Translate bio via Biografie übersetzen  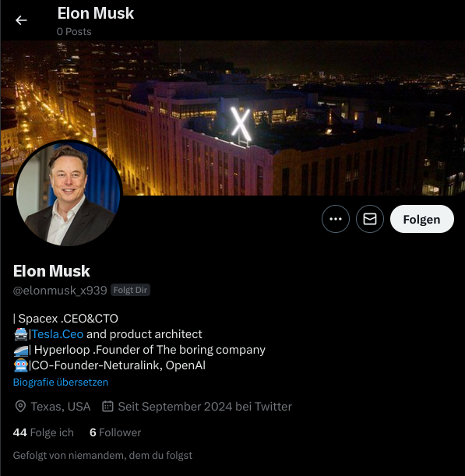pos(61,382)
